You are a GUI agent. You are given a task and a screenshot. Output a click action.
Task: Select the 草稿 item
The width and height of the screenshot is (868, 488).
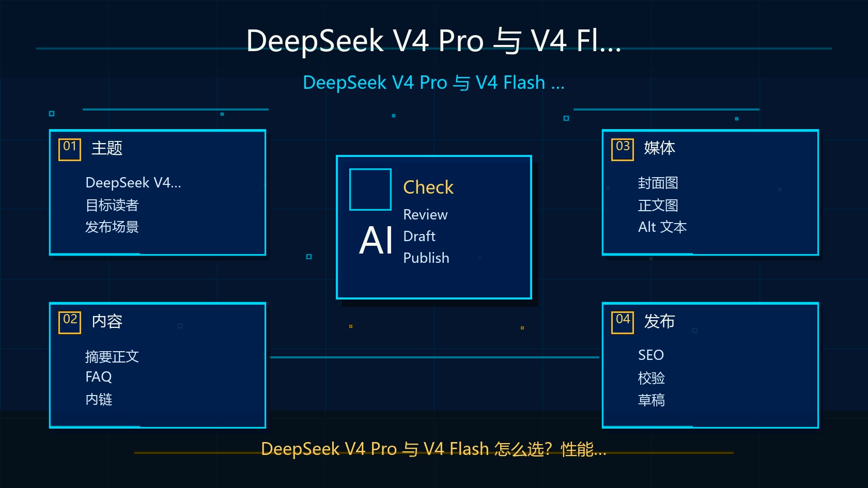pos(652,400)
